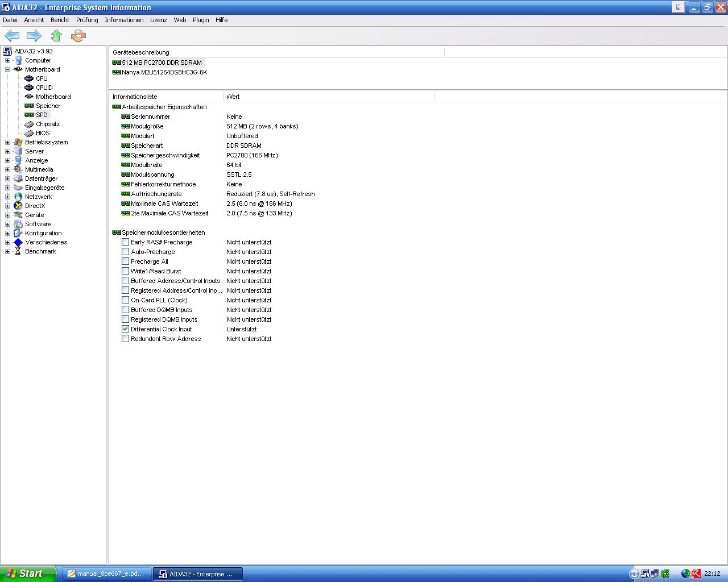
Task: Expand the Betriebssystem tree node
Action: click(x=7, y=142)
